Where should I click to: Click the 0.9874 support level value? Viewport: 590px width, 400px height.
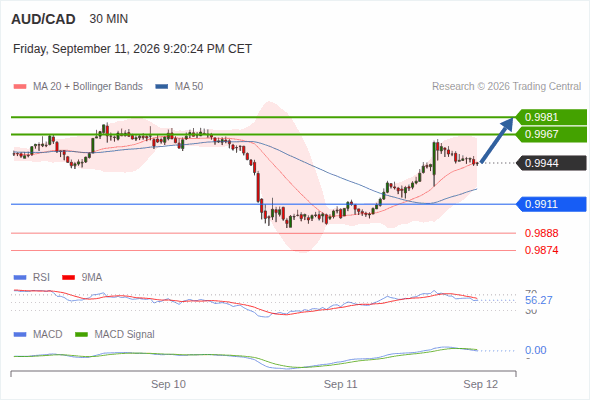(541, 250)
